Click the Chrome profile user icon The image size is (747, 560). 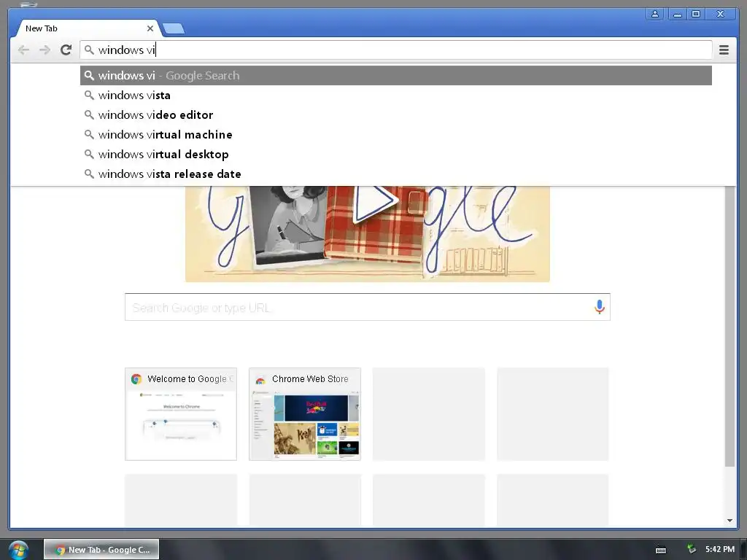click(x=655, y=15)
